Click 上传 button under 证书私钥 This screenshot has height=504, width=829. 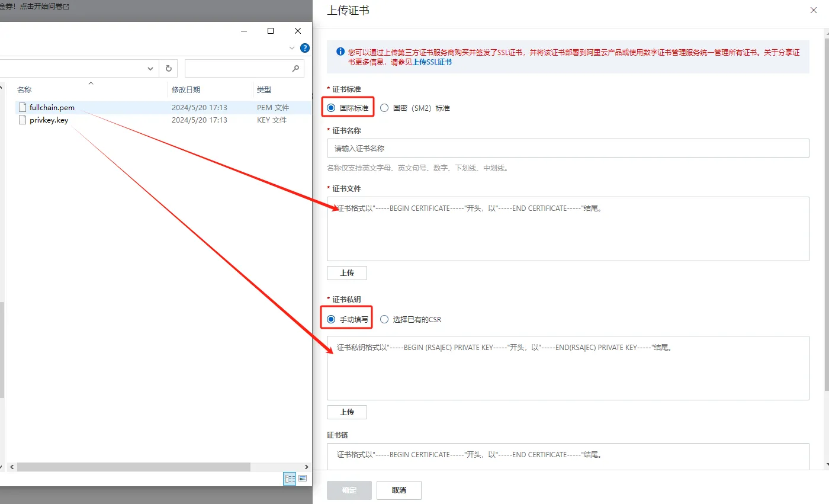coord(347,412)
